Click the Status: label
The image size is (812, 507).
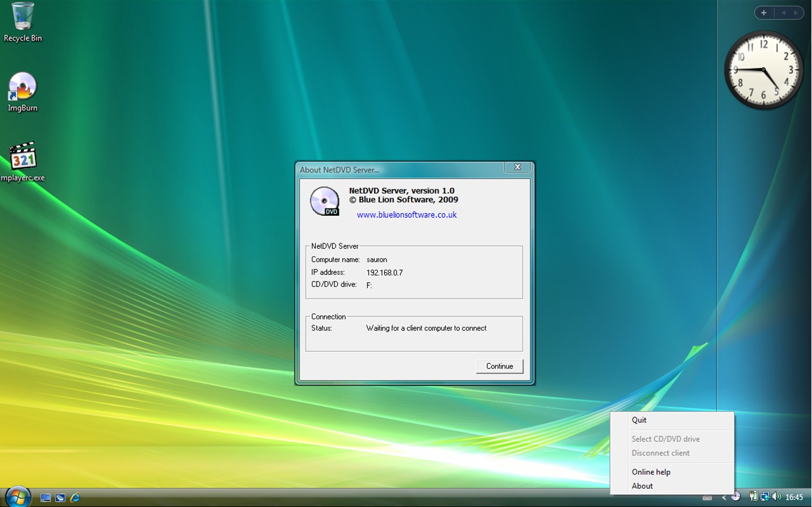[x=322, y=328]
